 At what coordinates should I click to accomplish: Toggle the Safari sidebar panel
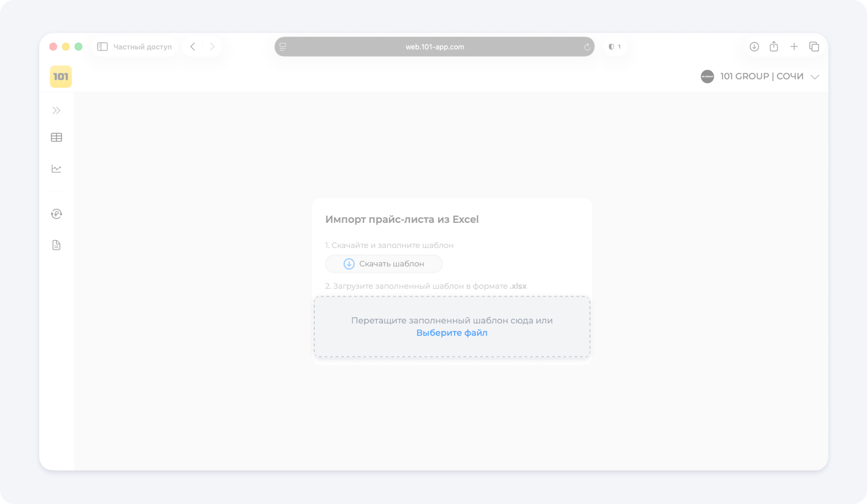tap(102, 47)
